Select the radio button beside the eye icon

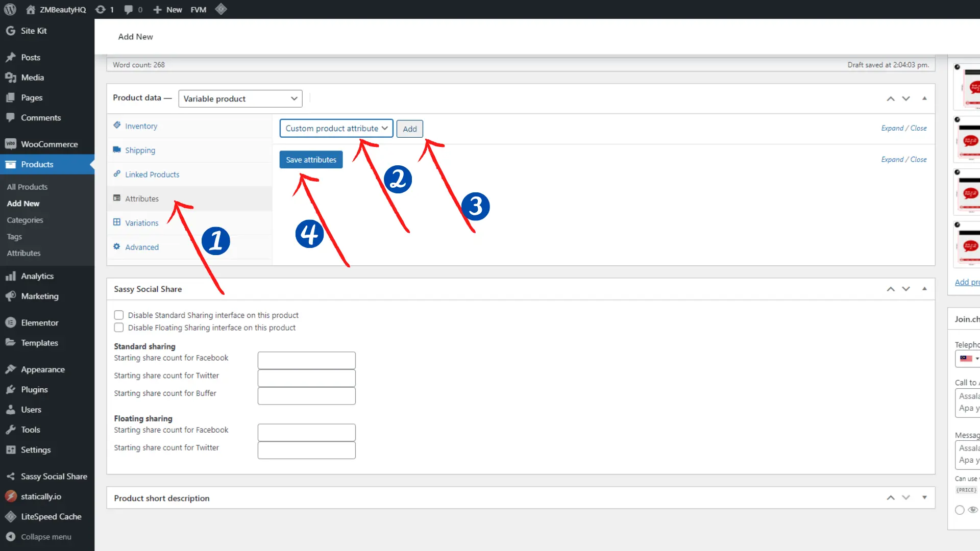[960, 510]
